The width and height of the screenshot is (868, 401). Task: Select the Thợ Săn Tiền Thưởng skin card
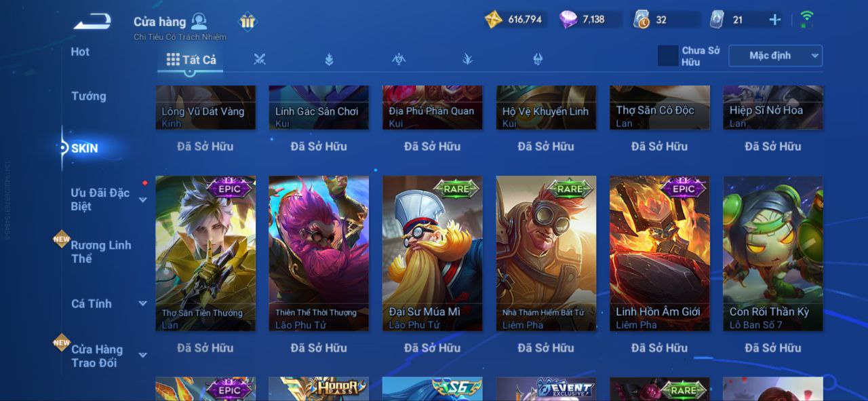(205, 253)
